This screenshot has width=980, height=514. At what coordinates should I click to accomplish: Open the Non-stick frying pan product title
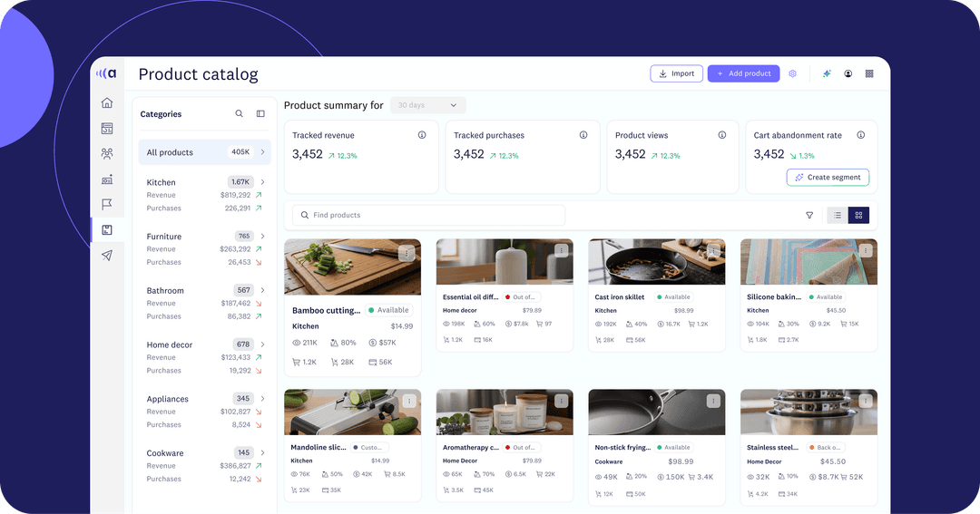[x=622, y=448]
